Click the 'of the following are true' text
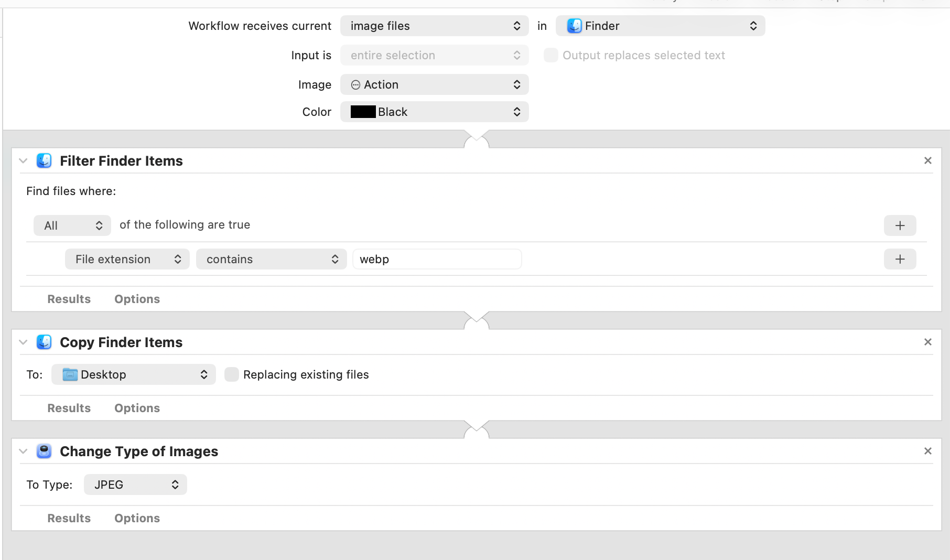Image resolution: width=950 pixels, height=560 pixels. [185, 224]
